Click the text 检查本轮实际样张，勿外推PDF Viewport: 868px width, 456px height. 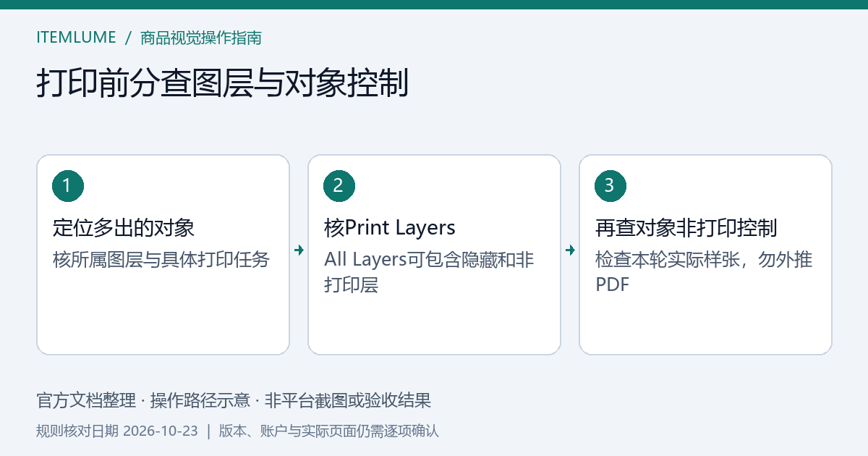point(704,271)
